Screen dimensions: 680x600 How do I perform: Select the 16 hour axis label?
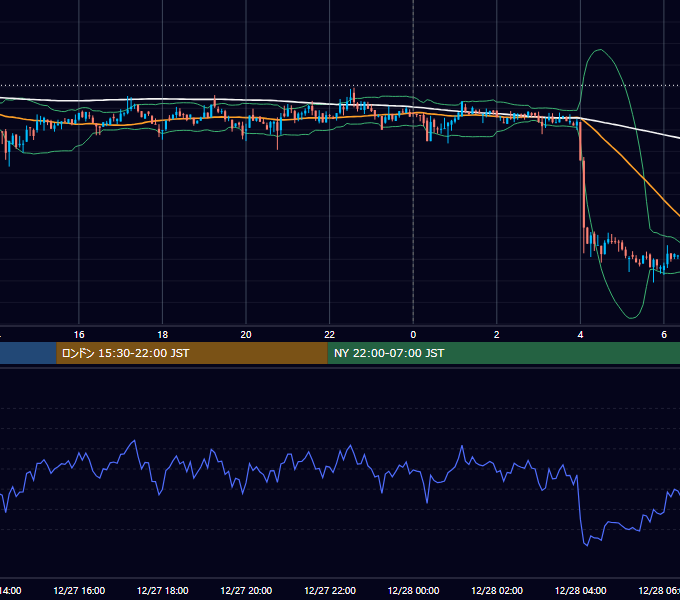click(x=79, y=335)
